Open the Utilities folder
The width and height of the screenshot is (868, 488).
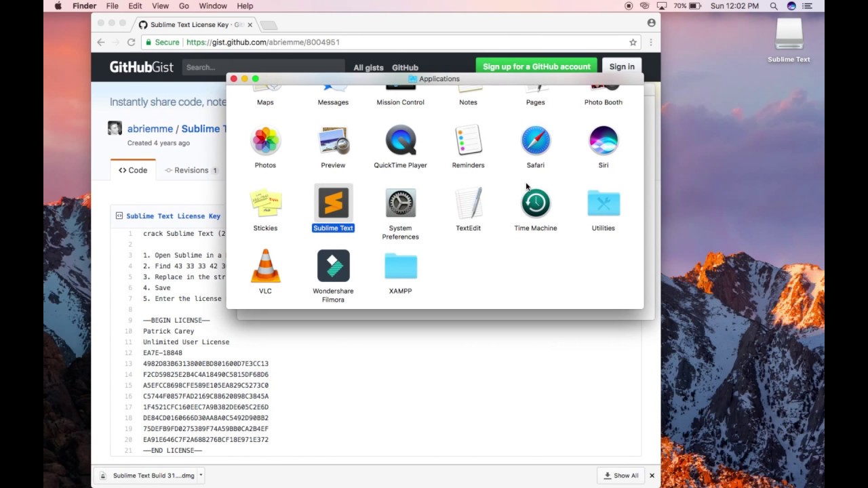coord(604,203)
